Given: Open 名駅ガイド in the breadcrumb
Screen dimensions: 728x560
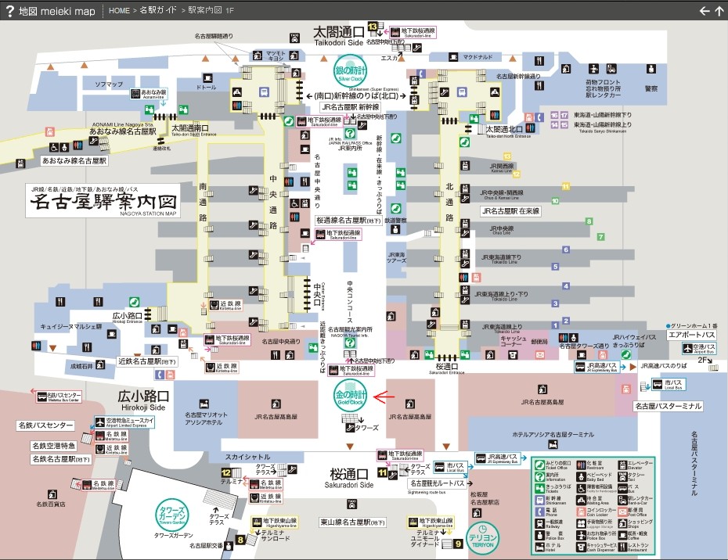Looking at the screenshot, I should coord(158,10).
